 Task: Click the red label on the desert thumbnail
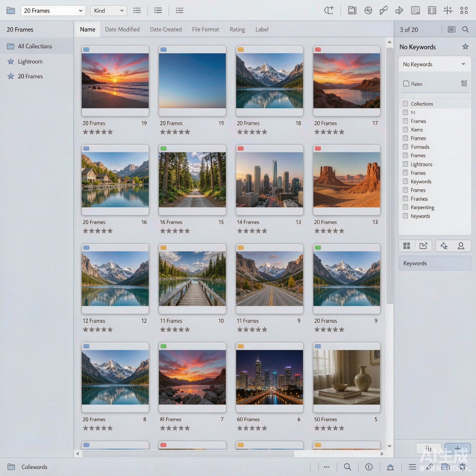pyautogui.click(x=318, y=148)
